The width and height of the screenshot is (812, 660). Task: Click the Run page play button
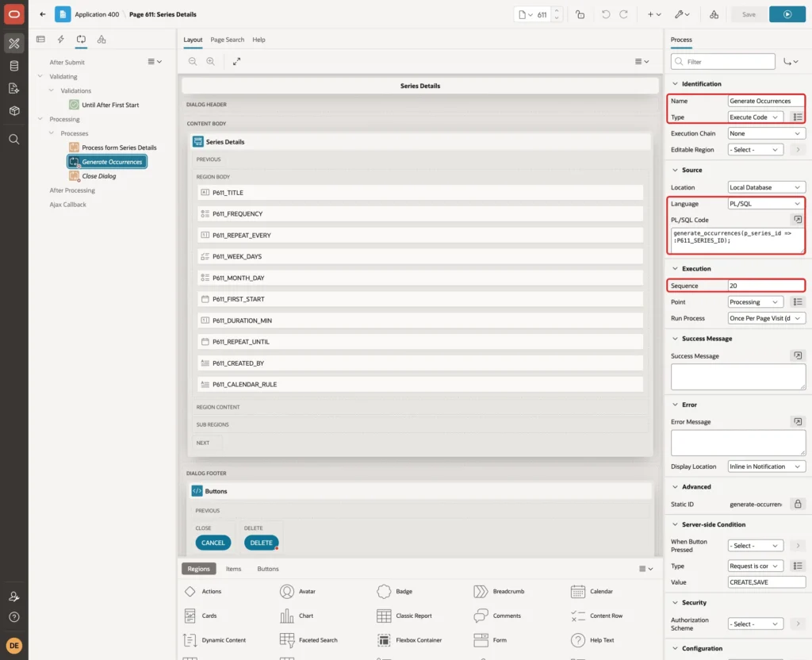coord(787,14)
